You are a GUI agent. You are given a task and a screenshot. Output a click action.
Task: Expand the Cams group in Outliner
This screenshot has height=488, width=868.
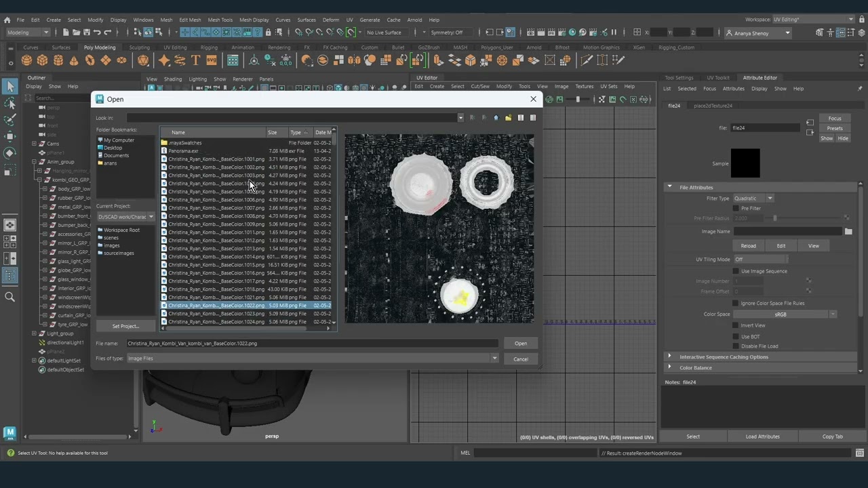pyautogui.click(x=34, y=144)
